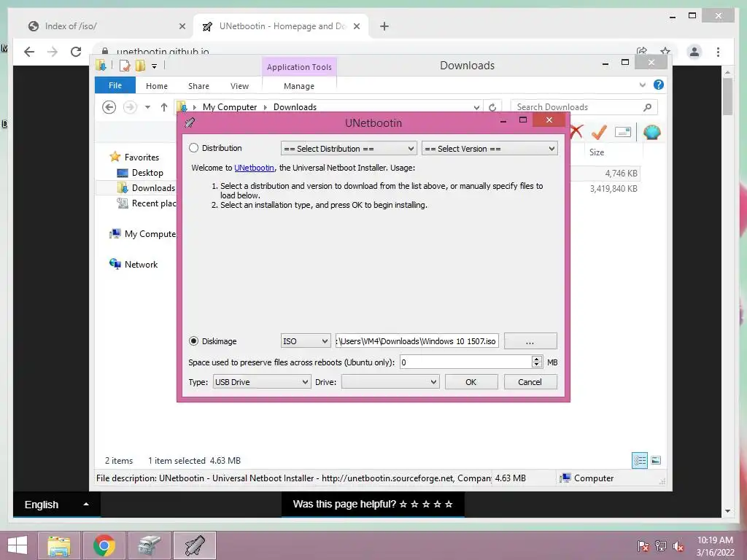Open Explorer recent locations dropdown arrow

[x=147, y=107]
